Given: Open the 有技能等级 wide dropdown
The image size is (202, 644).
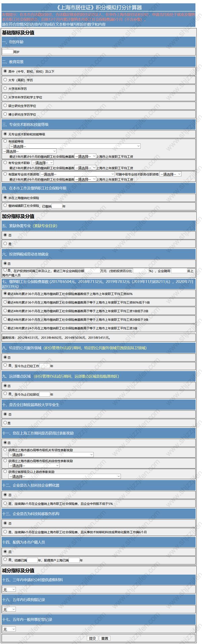Looking at the screenshot, I should (75, 146).
